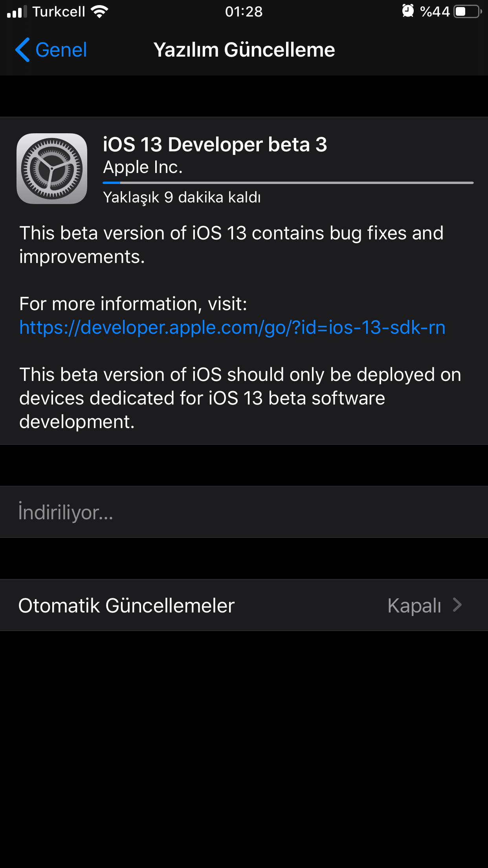Tap the Wi-Fi status icon
This screenshot has height=868, width=488.
click(x=99, y=12)
